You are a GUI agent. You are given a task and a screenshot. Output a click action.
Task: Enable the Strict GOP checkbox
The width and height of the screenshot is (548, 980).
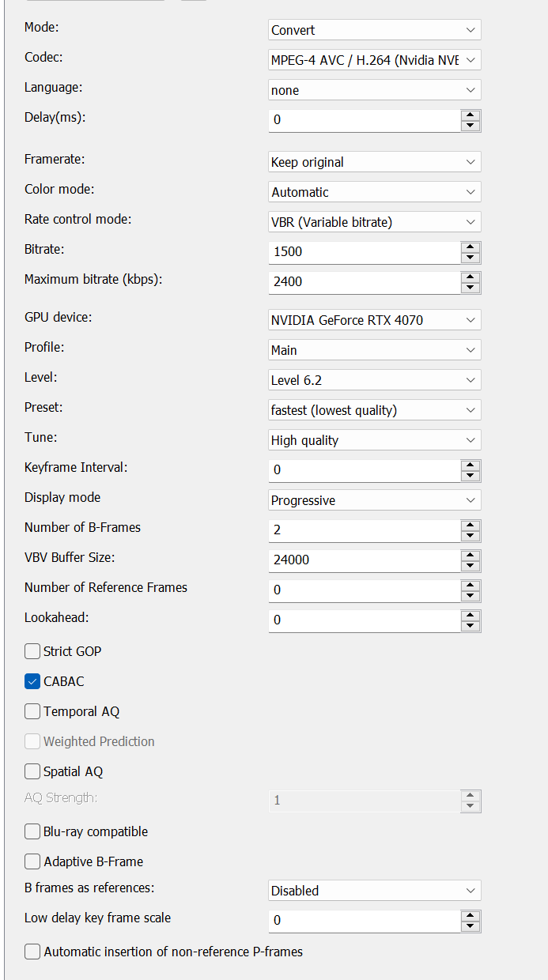point(32,651)
